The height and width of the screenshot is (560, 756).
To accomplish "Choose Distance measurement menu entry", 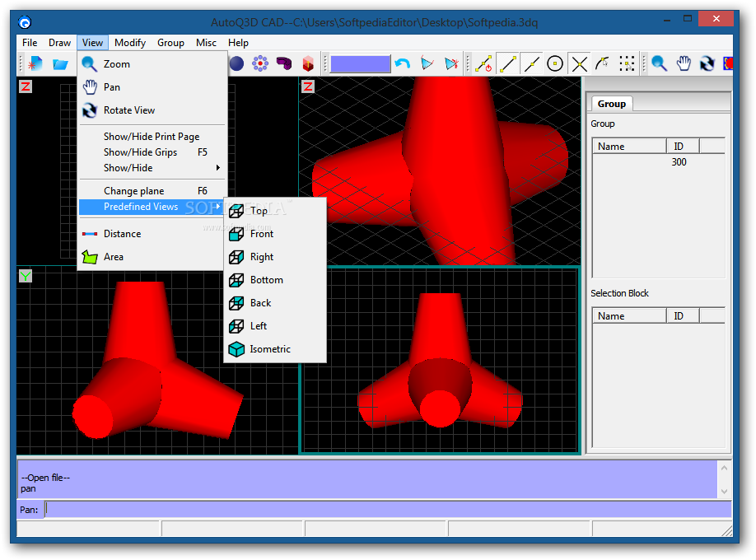I will (x=152, y=233).
